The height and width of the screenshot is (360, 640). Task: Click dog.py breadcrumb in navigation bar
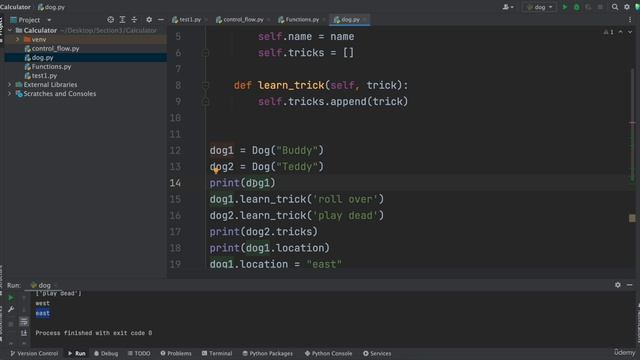coord(51,7)
